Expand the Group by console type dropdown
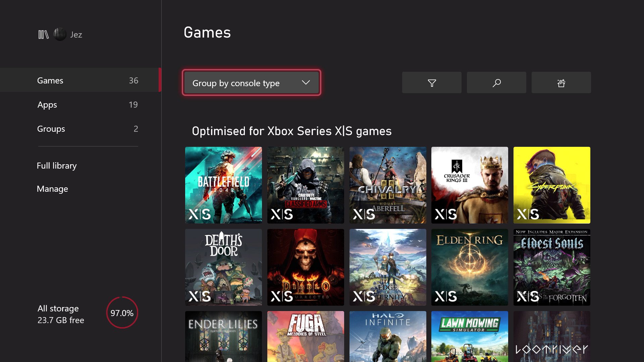The image size is (644, 362). point(251,83)
